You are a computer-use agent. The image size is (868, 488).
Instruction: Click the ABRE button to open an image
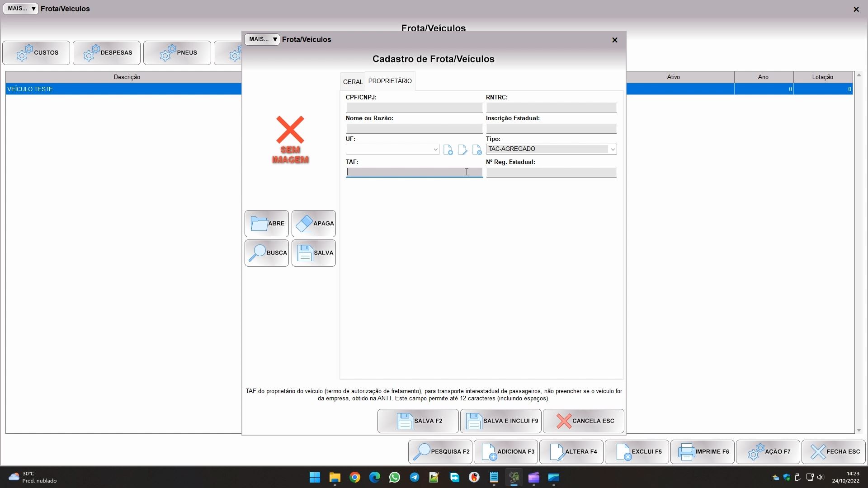point(267,224)
